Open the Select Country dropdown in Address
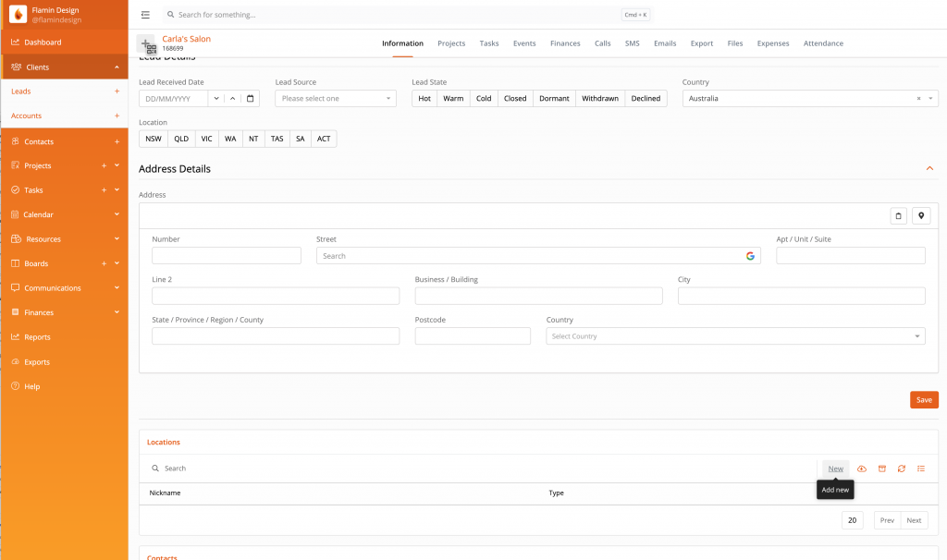The image size is (947, 560). (x=735, y=336)
